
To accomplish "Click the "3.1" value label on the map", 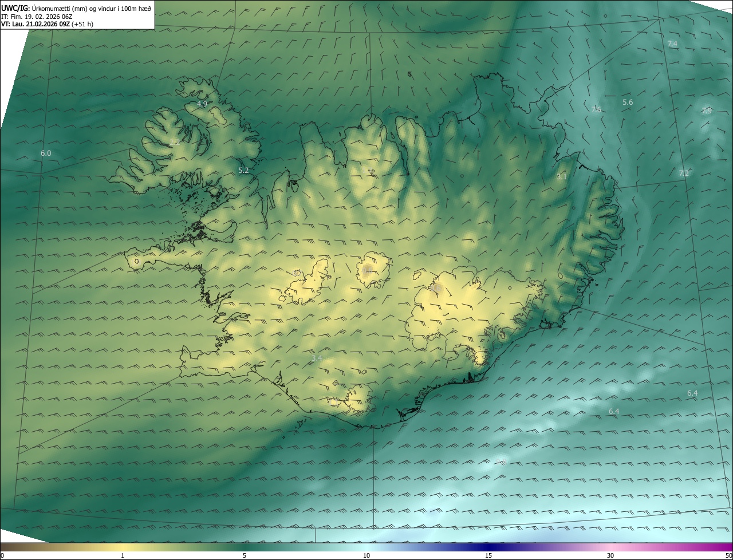I will coord(562,176).
